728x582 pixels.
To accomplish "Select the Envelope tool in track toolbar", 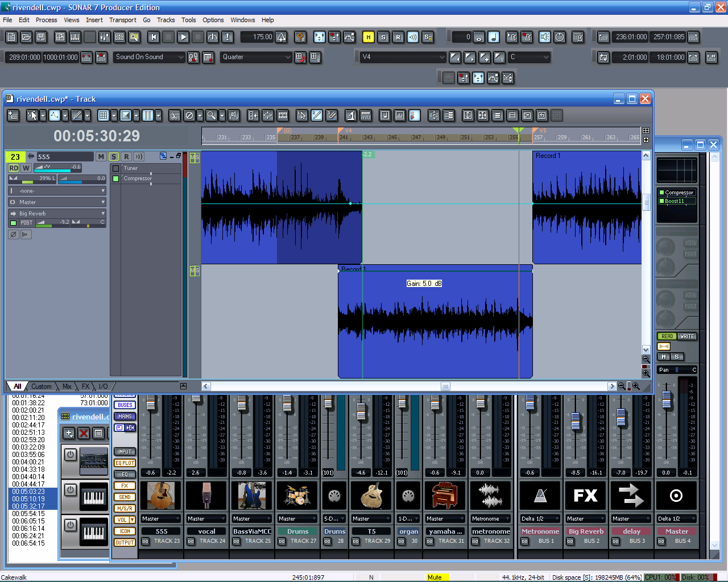I will point(55,115).
